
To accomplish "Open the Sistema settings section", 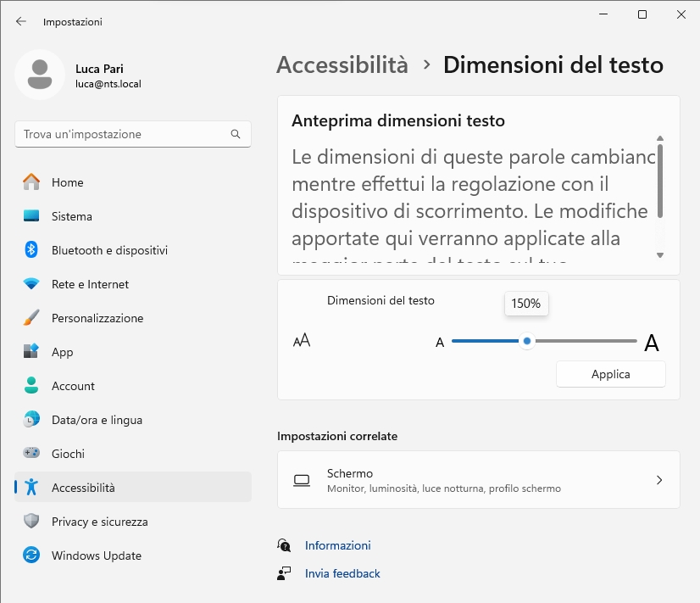I will [x=71, y=216].
